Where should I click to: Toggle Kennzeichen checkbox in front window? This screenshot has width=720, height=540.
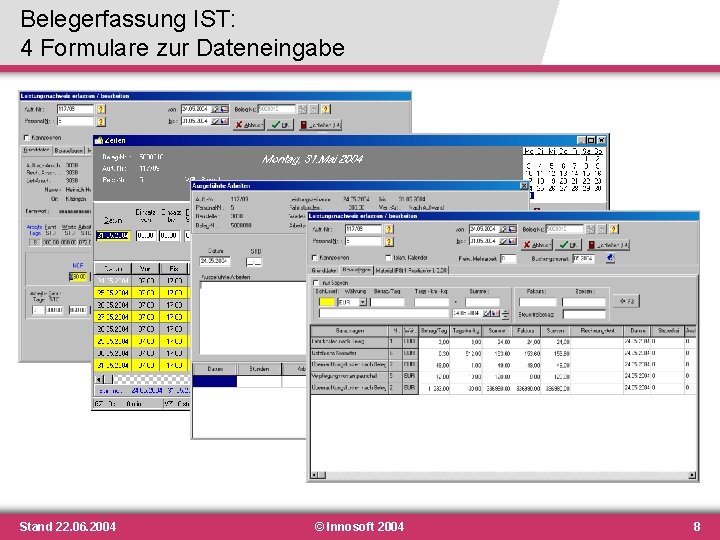tap(315, 258)
